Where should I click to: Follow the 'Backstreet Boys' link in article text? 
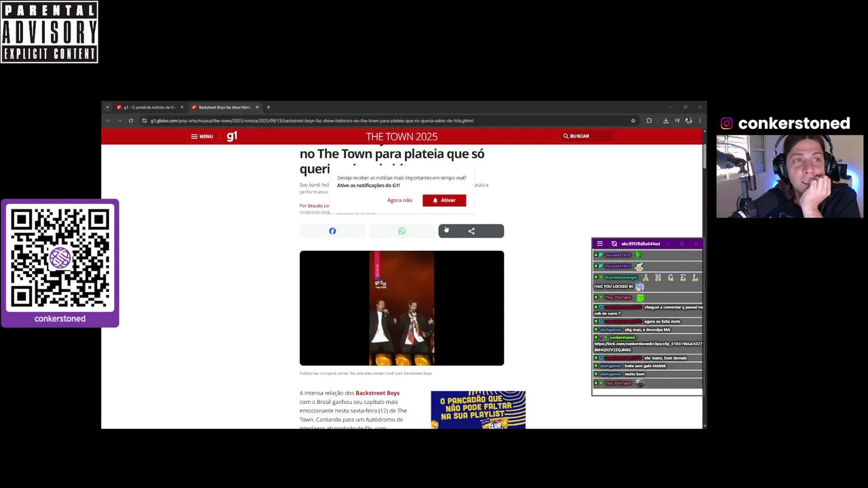click(x=378, y=393)
